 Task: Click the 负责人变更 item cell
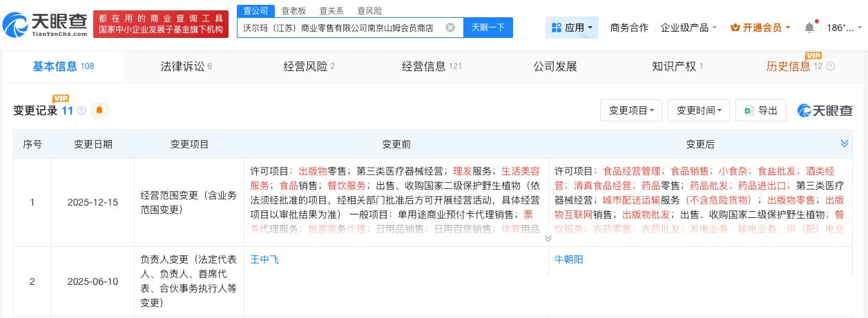pos(189,281)
